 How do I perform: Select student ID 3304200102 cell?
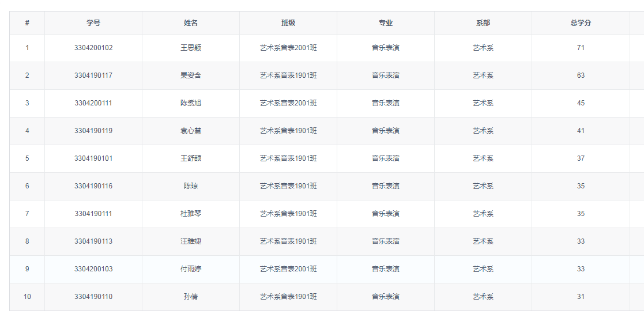tap(93, 48)
